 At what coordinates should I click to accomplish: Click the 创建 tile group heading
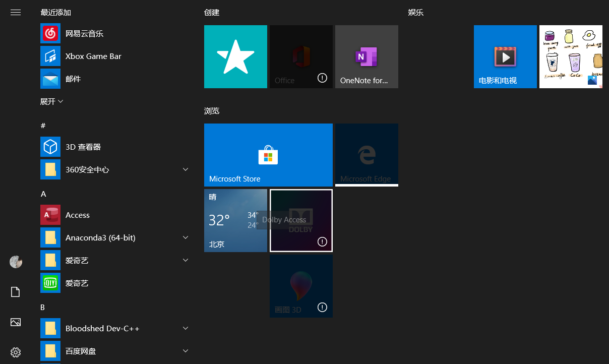212,12
